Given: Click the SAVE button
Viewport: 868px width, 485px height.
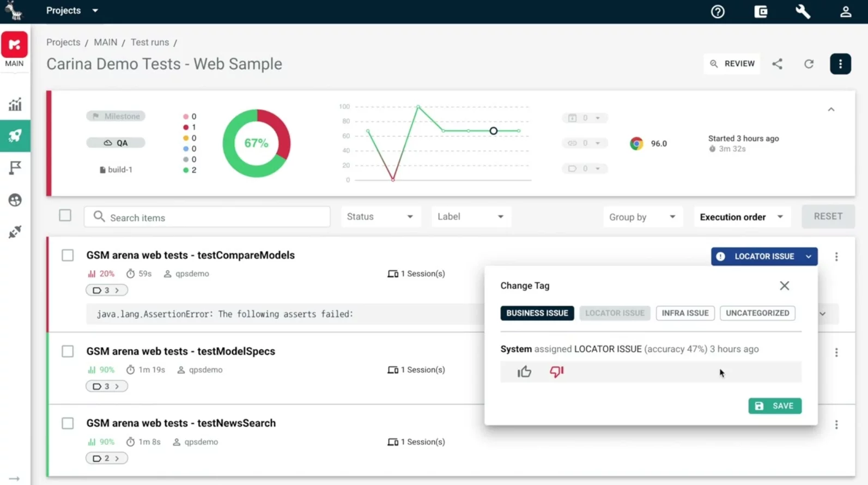Looking at the screenshot, I should pos(774,406).
